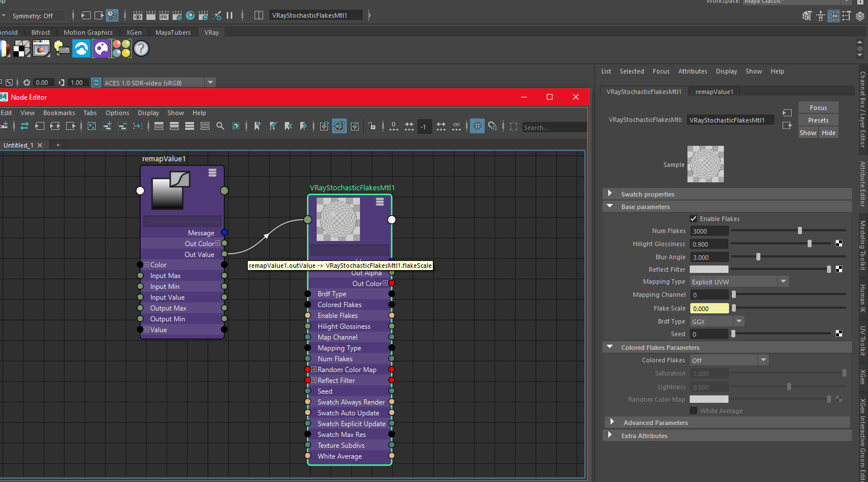Click map button beside Hilight Glossiness slider

pos(839,244)
